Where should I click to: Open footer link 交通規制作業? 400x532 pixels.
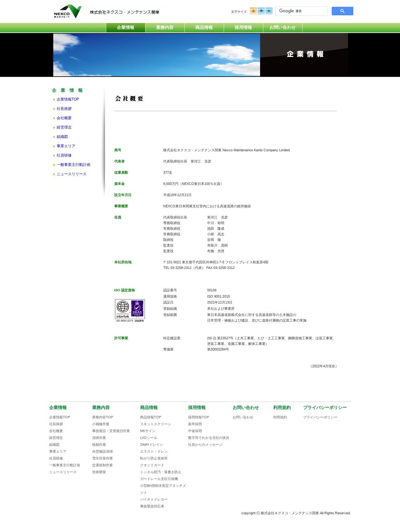102,465
